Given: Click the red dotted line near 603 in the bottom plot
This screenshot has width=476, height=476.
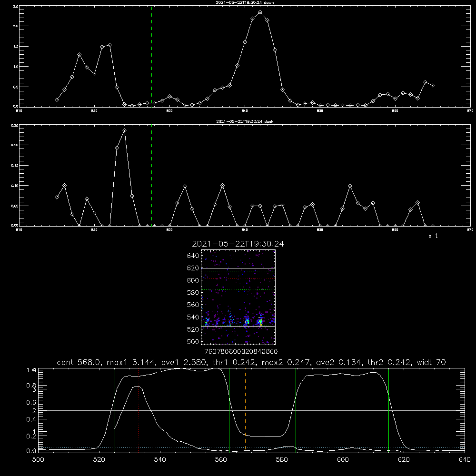Looking at the screenshot, I should coord(352,410).
